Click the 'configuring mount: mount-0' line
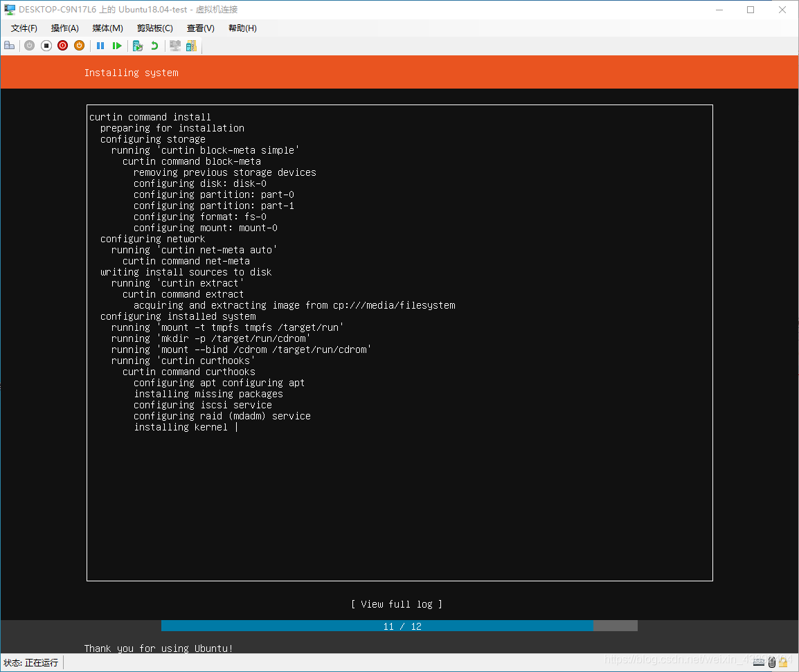The image size is (799, 672). tap(206, 228)
